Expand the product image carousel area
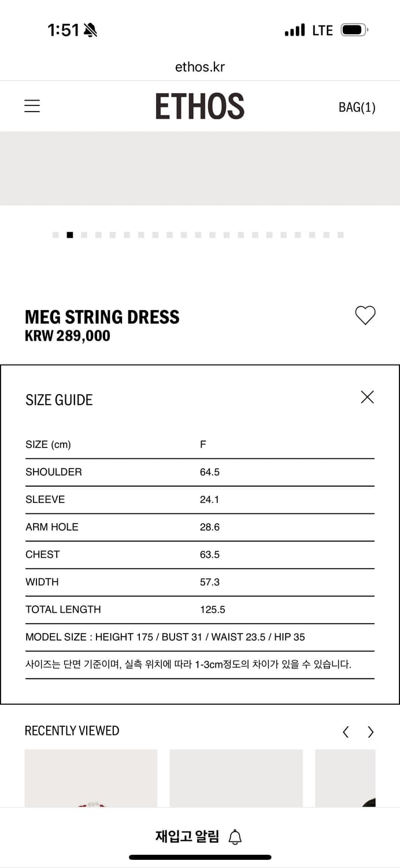 pos(200,169)
